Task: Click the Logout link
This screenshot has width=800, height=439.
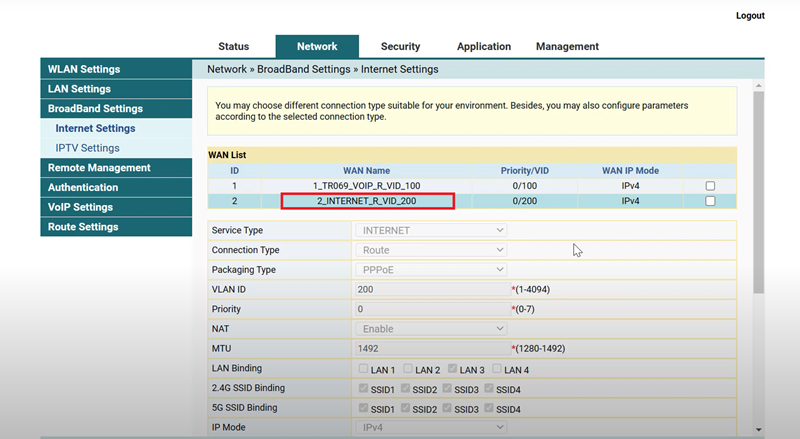Action: 750,16
